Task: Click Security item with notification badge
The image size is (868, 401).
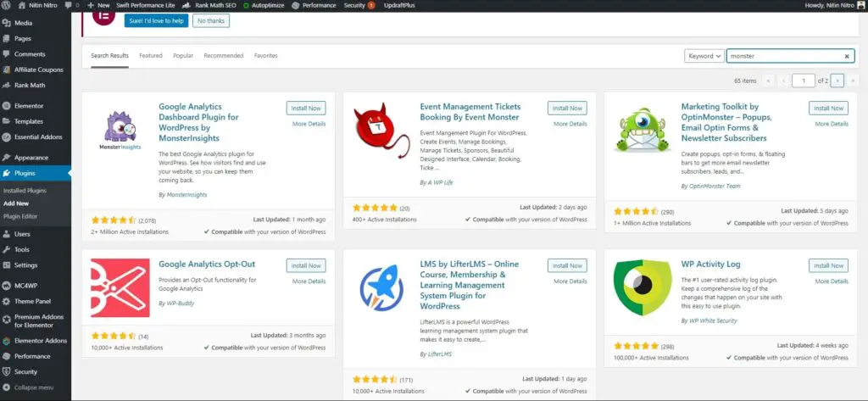Action: (359, 5)
